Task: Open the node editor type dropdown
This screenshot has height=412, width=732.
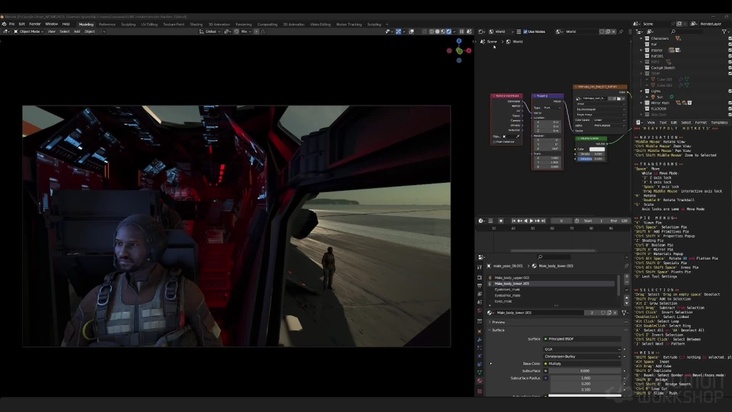Action: coord(482,32)
